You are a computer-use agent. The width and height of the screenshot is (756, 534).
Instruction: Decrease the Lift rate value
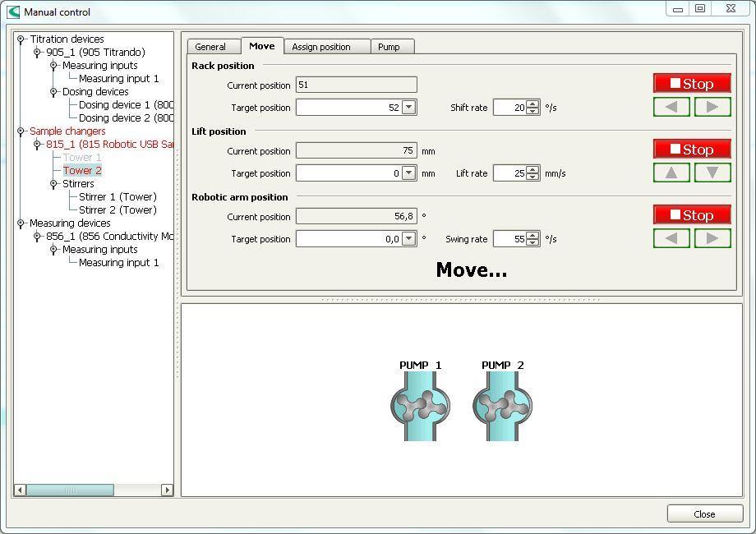click(532, 177)
